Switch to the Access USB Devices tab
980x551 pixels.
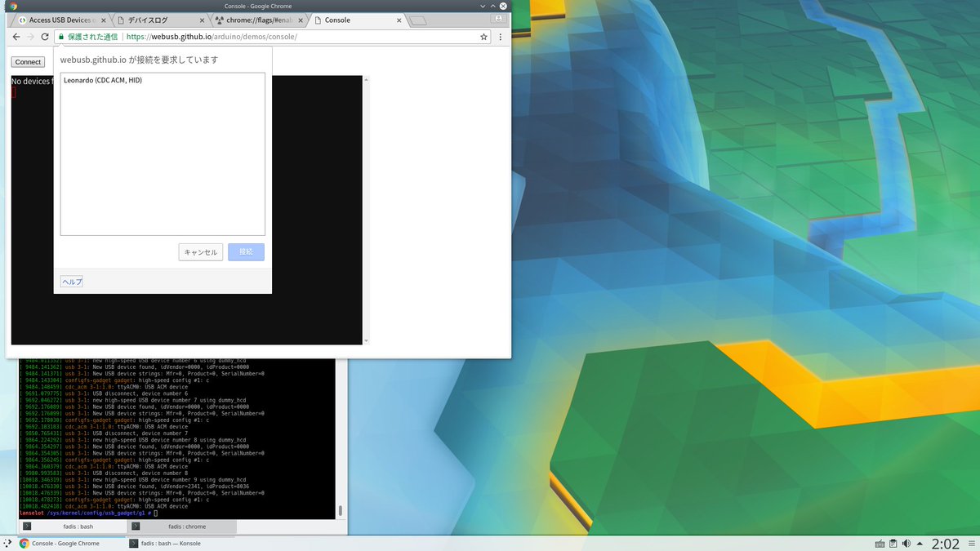click(60, 20)
